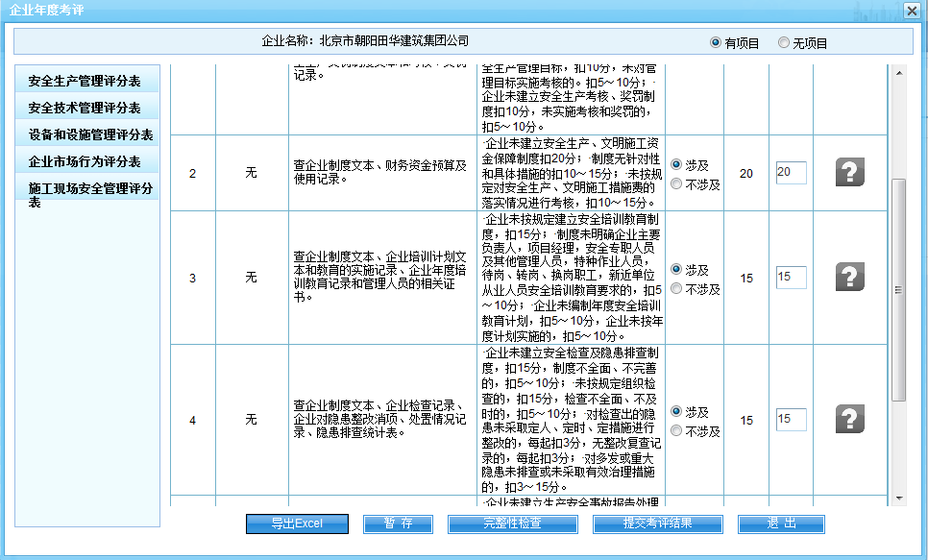Open the 安全技术管理评分表 tab
This screenshot has height=560, width=928.
[86, 108]
